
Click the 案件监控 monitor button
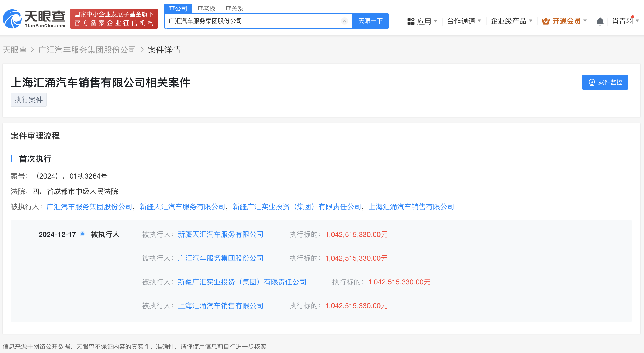click(605, 82)
